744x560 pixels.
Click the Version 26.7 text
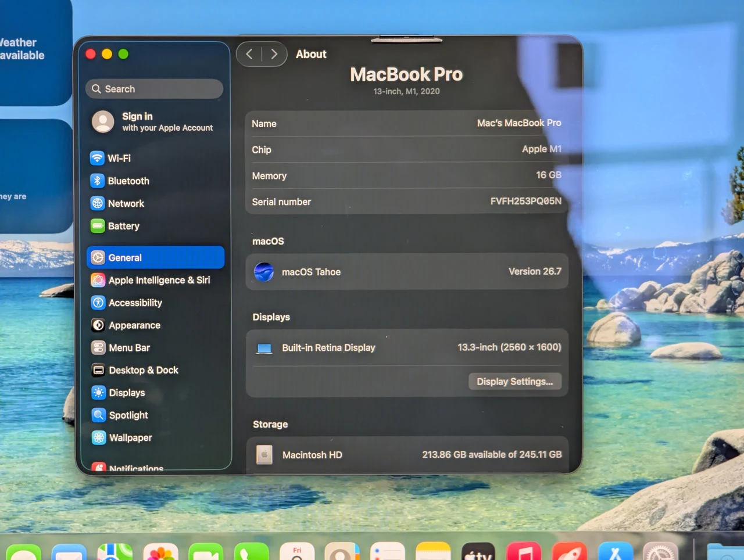[535, 271]
